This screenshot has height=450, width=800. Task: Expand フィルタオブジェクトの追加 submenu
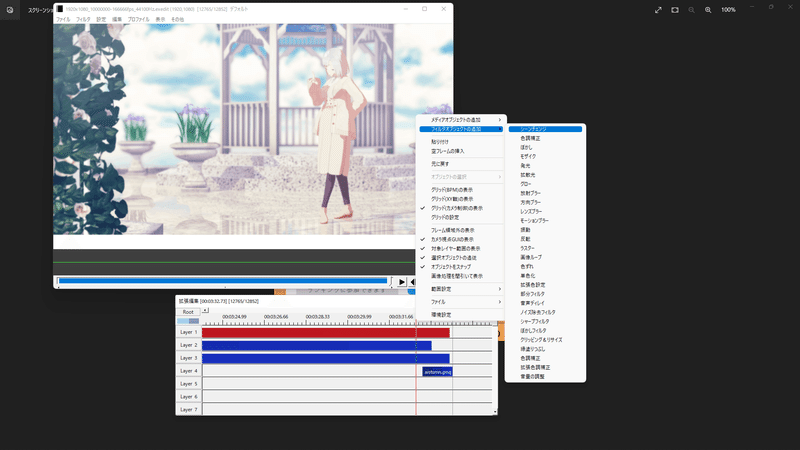pyautogui.click(x=461, y=129)
